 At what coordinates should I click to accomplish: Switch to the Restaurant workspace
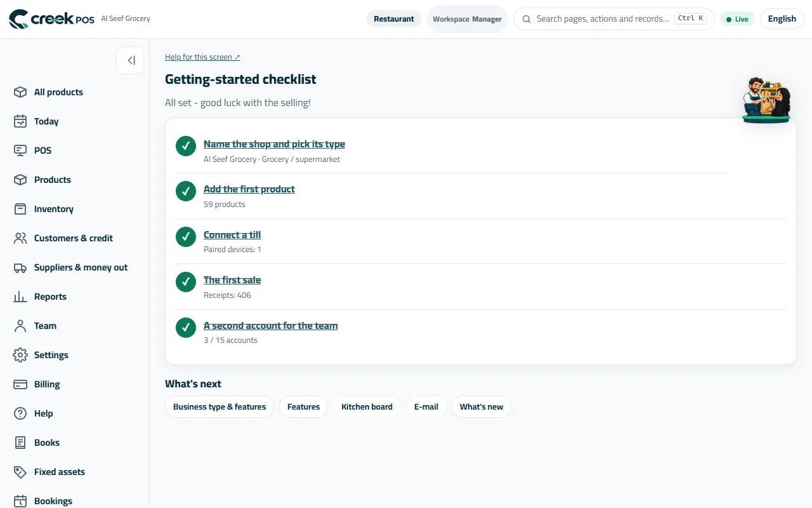[x=394, y=19]
